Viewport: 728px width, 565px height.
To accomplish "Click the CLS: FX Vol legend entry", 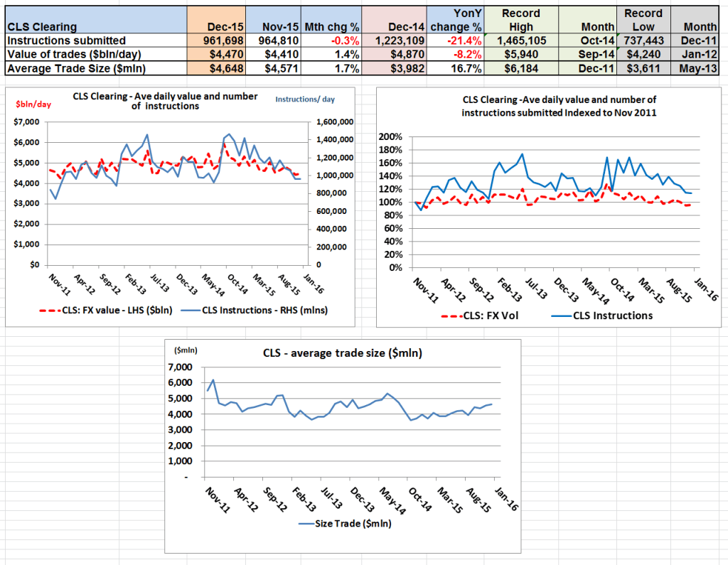I will pyautogui.click(x=480, y=316).
